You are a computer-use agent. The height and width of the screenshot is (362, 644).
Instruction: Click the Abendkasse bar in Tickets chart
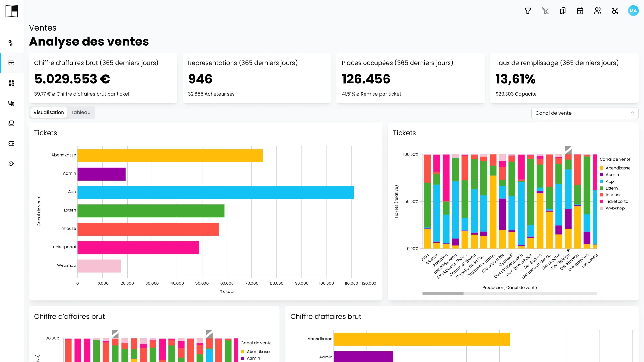tap(170, 155)
